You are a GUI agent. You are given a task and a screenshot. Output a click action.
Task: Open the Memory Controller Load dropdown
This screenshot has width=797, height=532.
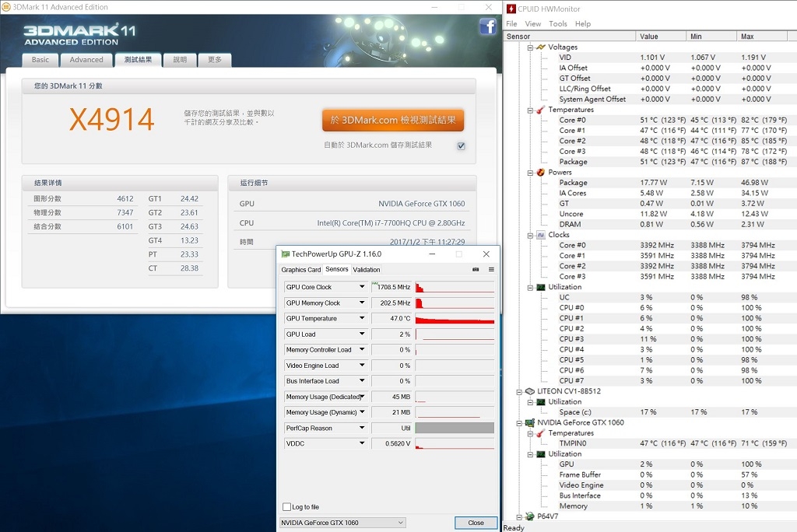point(362,349)
